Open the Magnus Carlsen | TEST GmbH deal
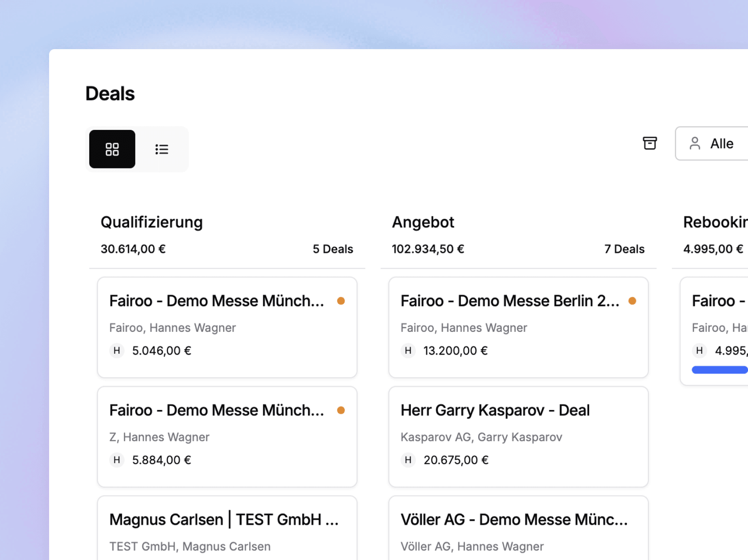748x560 pixels. coord(227,528)
